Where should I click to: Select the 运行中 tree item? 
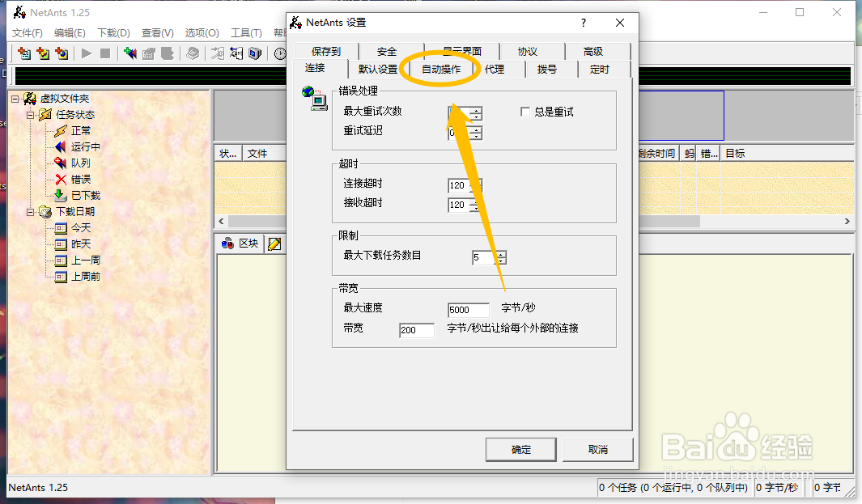click(86, 146)
